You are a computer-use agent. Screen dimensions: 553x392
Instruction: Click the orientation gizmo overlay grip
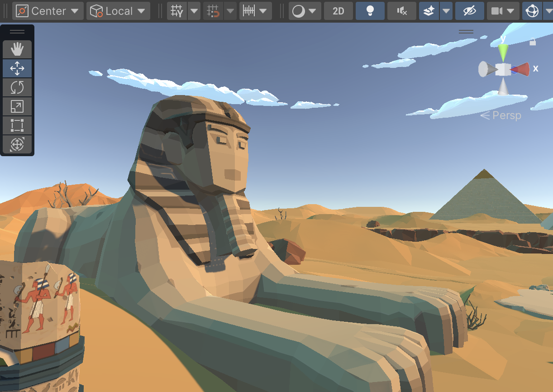tap(466, 32)
